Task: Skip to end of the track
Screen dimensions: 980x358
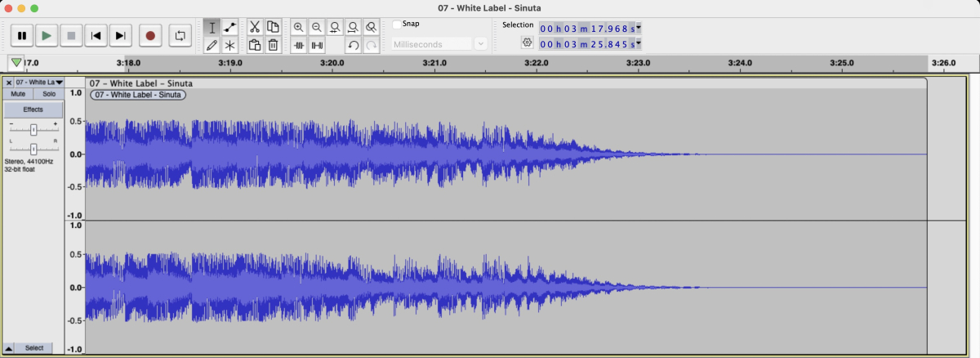Action: 120,36
